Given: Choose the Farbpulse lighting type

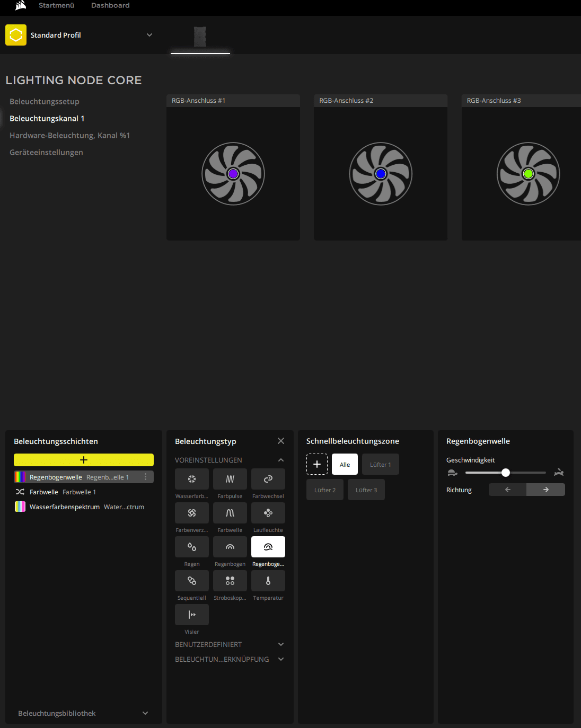Looking at the screenshot, I should click(x=230, y=479).
